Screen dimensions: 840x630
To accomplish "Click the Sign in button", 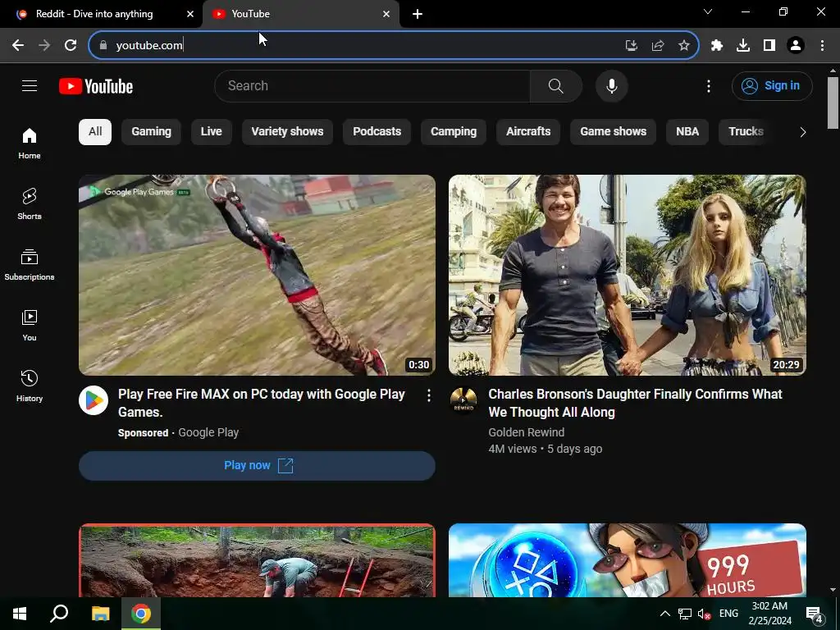I will (772, 85).
